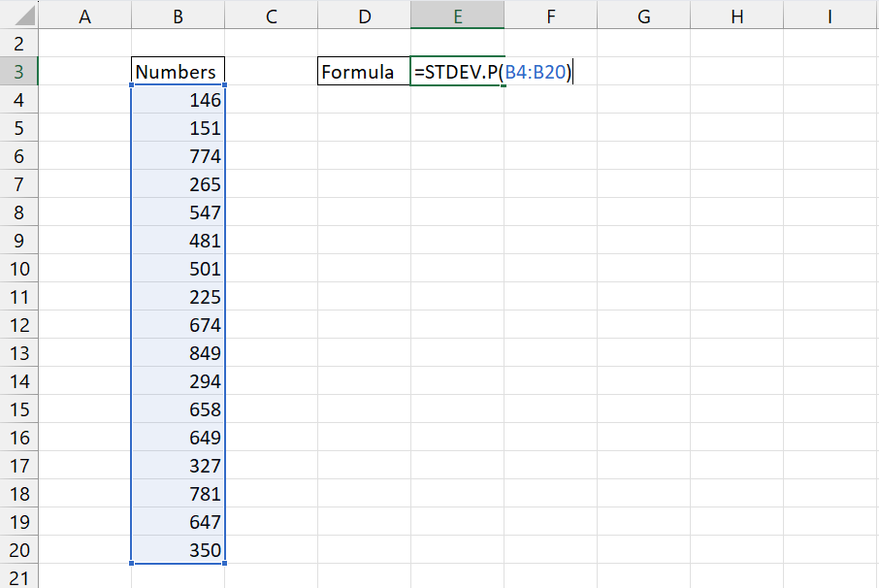Select column E header
The height and width of the screenshot is (588, 879).
[457, 16]
